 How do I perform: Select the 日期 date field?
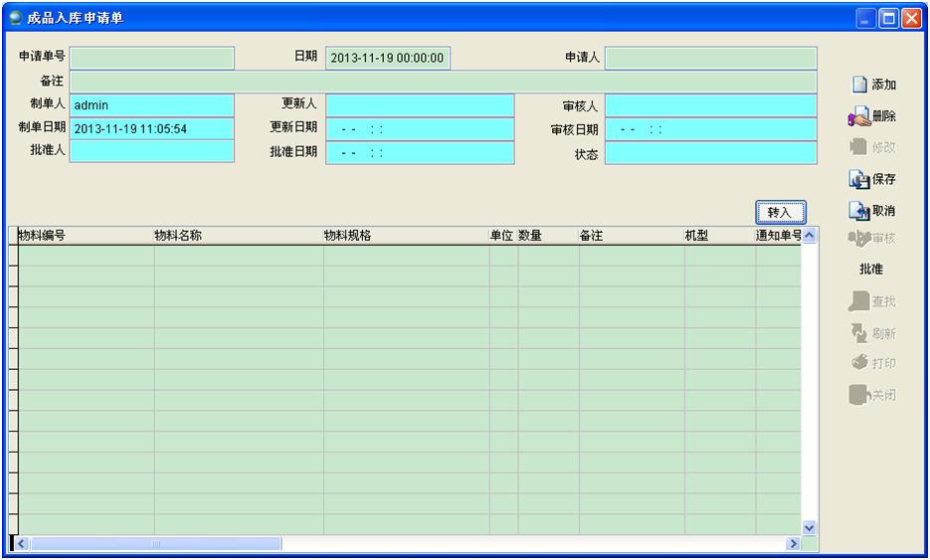tap(388, 59)
